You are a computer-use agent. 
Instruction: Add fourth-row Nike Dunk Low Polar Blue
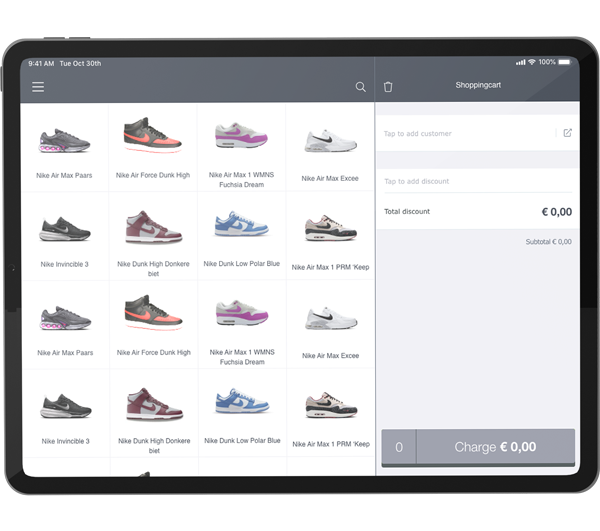pos(242,414)
